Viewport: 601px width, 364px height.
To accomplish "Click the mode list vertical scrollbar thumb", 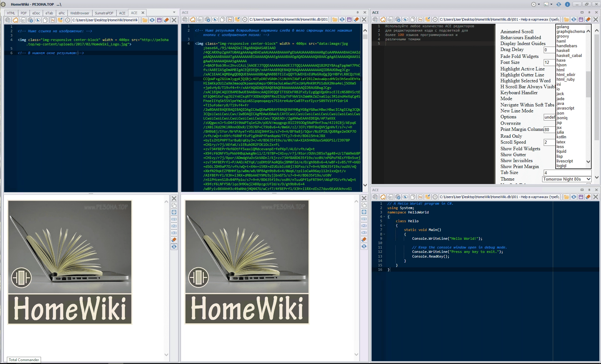I will (x=588, y=84).
